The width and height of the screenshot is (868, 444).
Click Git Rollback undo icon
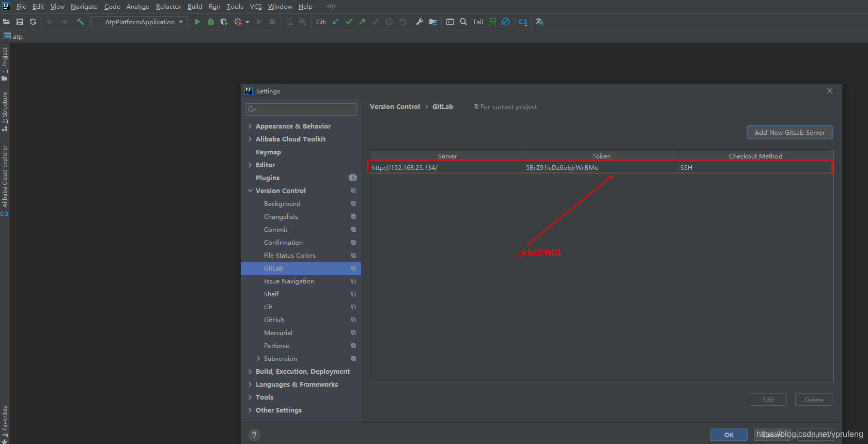(402, 22)
